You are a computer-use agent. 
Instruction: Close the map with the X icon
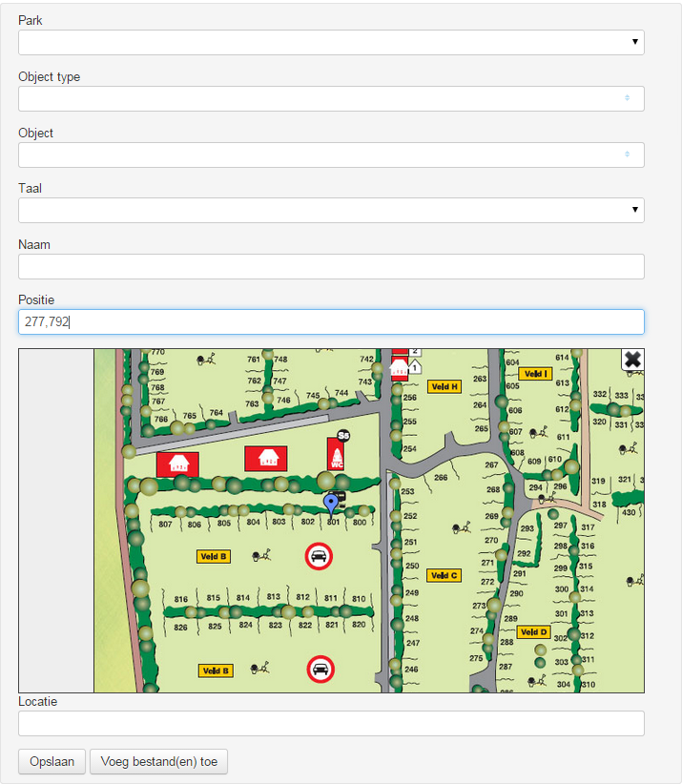point(632,360)
